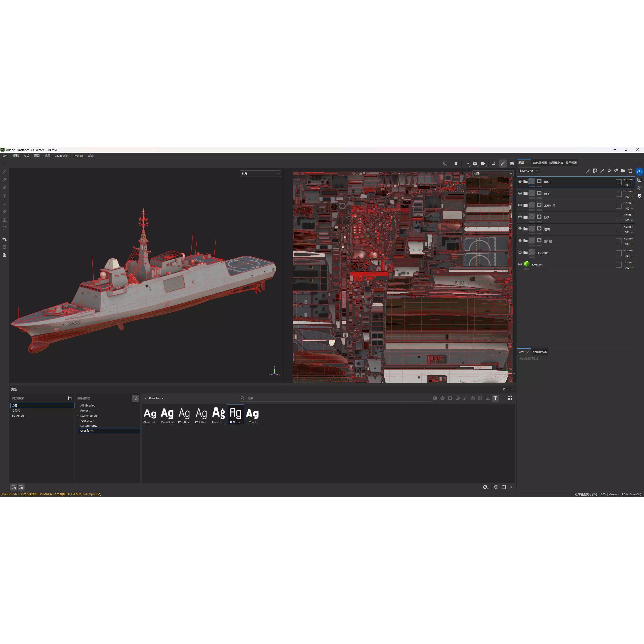Select the Eraser tool
This screenshot has width=644, height=644.
tap(4, 179)
